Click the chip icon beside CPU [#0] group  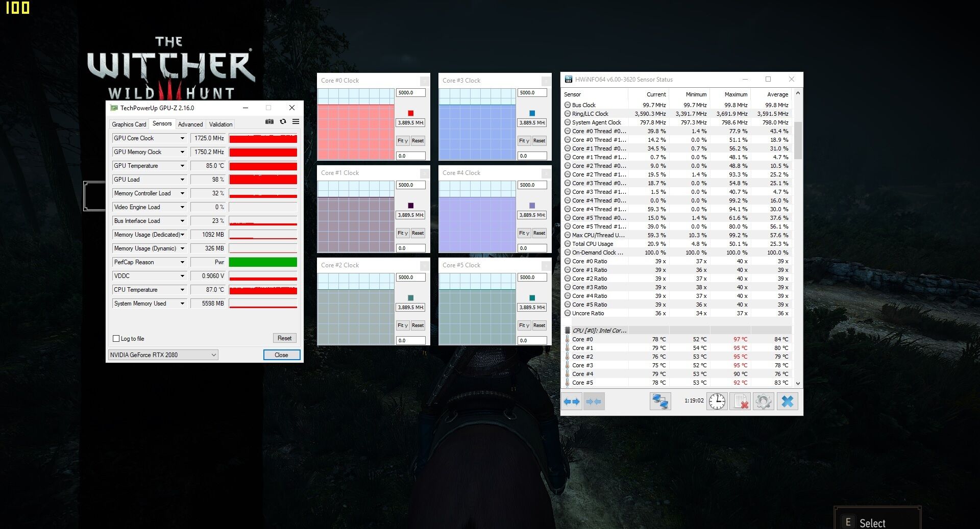(x=568, y=330)
